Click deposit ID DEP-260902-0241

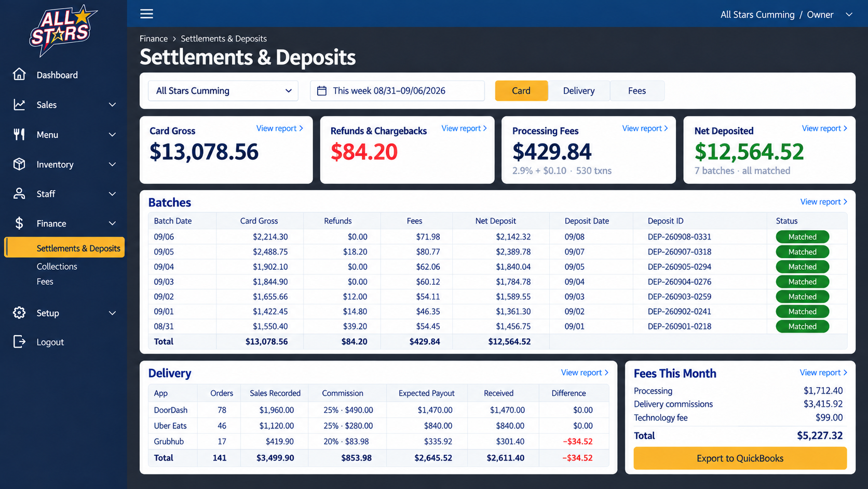[680, 311]
